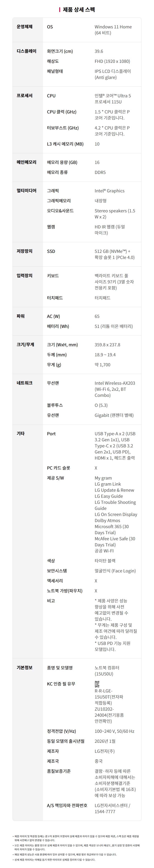Click the 제품 상세 스펙 heading
The width and height of the screenshot is (154, 868).
coord(79,9)
